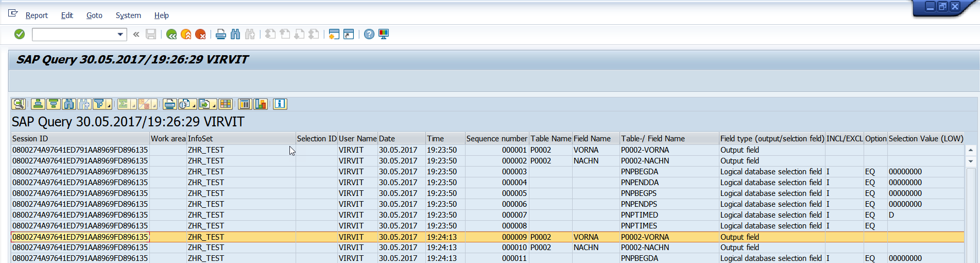This screenshot has width=980, height=263.
Task: Click the orange Exit icon
Action: pos(186,34)
